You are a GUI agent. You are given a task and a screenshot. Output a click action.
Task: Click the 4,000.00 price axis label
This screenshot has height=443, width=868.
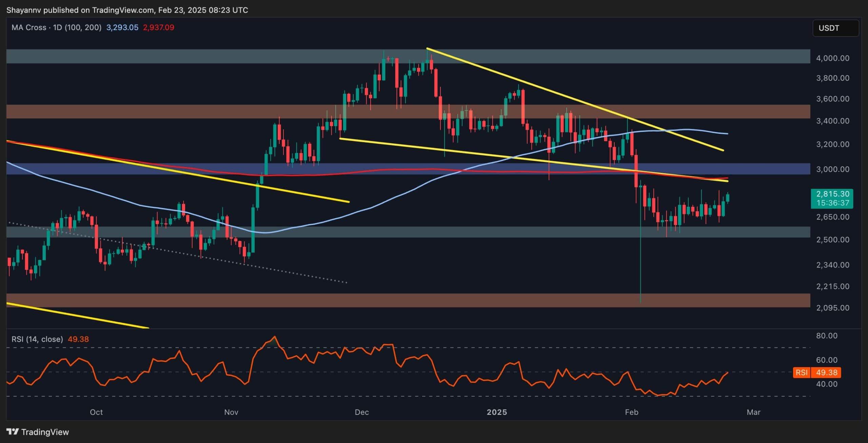832,58
